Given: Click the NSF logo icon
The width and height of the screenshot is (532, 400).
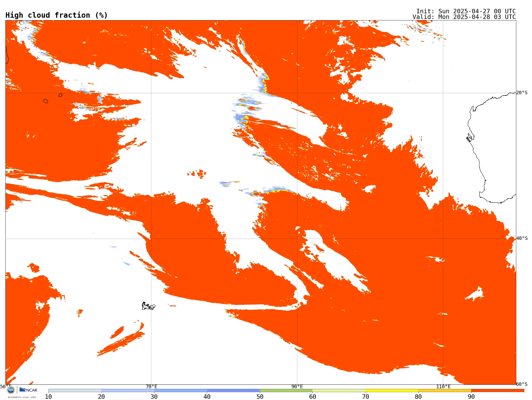Looking at the screenshot, I should (x=11, y=390).
